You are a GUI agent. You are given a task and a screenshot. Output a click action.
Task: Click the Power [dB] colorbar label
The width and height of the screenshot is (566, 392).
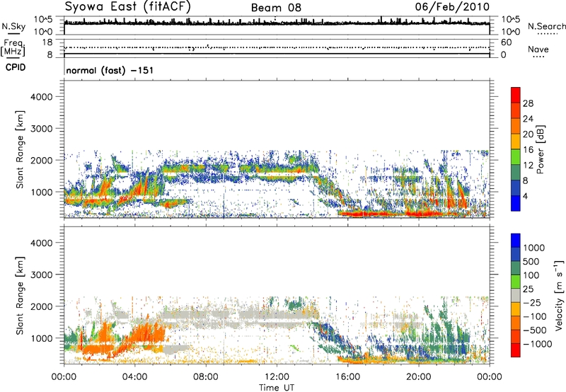click(x=541, y=149)
